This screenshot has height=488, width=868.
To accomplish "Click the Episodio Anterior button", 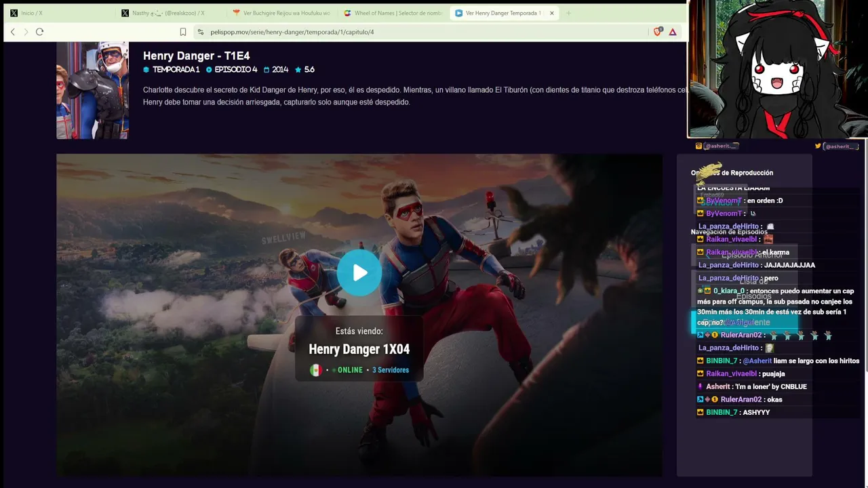I will pyautogui.click(x=745, y=256).
